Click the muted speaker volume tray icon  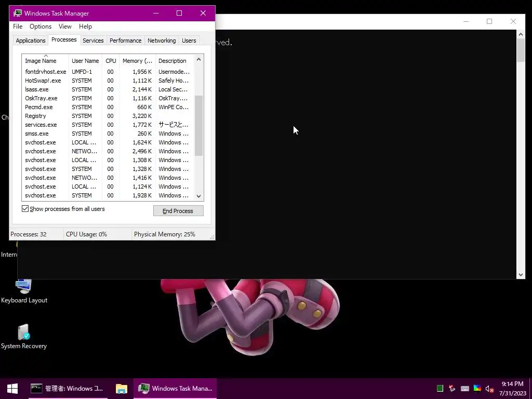489,389
